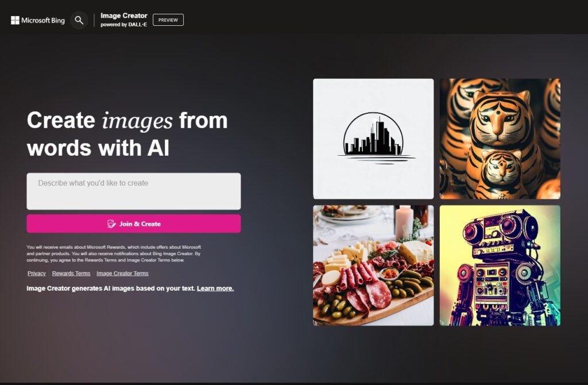Click the search magnifier icon
This screenshot has height=385, width=588.
click(79, 20)
